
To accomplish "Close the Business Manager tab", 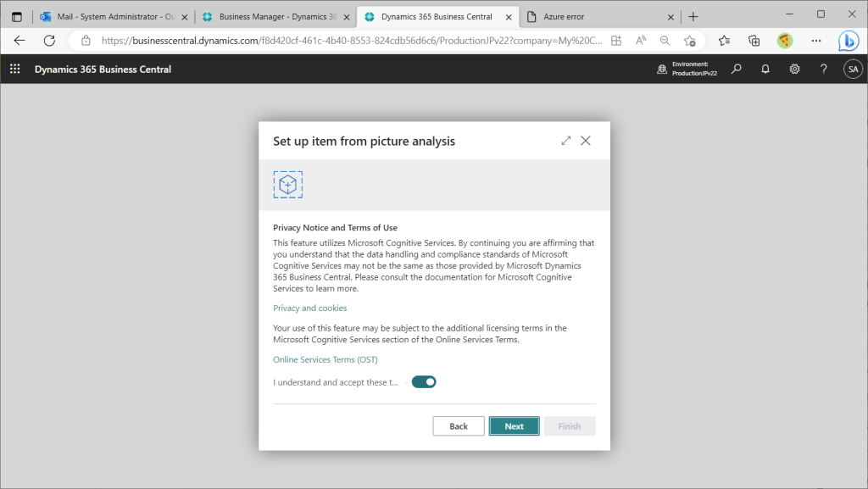I will [x=347, y=17].
